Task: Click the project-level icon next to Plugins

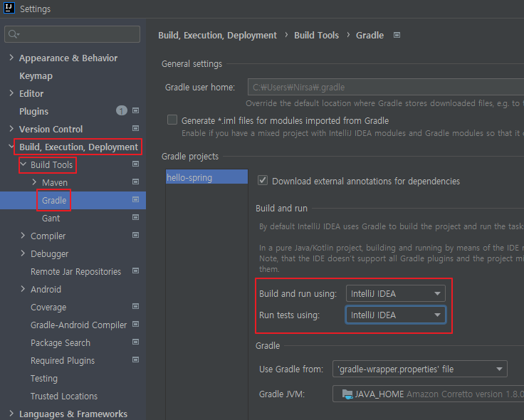Action: click(135, 110)
